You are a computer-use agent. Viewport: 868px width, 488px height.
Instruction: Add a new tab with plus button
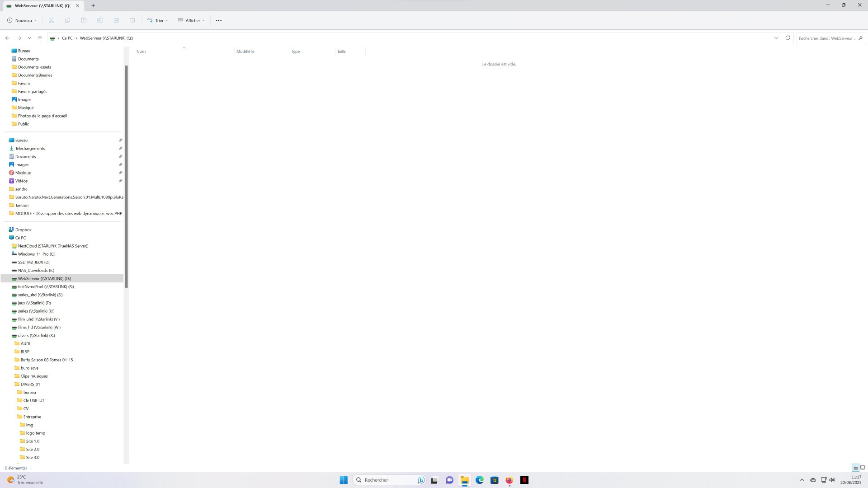(93, 6)
